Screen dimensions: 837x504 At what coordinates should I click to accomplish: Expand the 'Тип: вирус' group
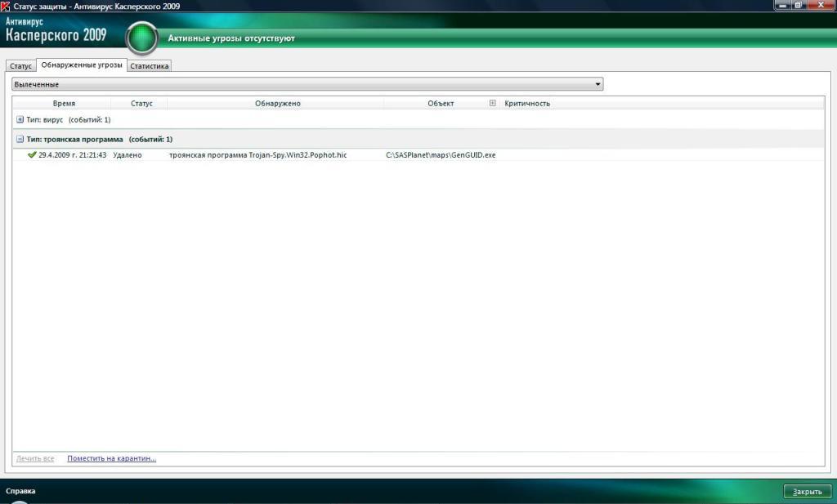[x=20, y=119]
